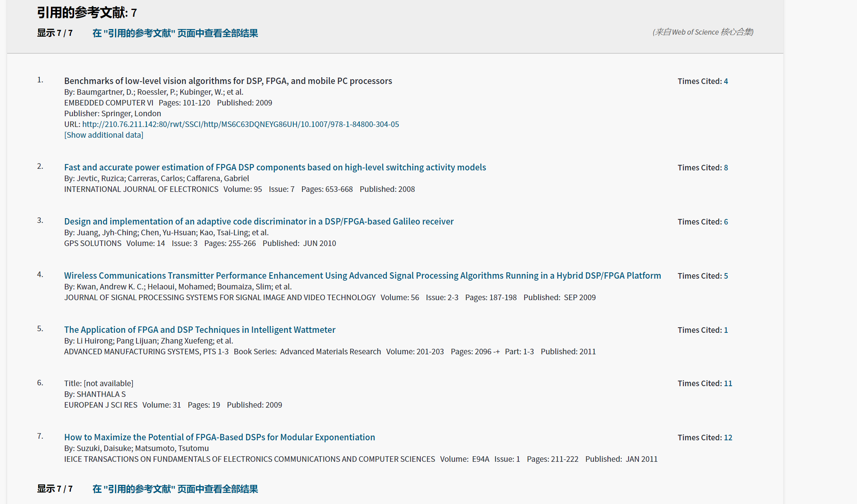Open the Modular Exponentiation FPGA-Based DSPs article
The image size is (857, 504).
219,437
